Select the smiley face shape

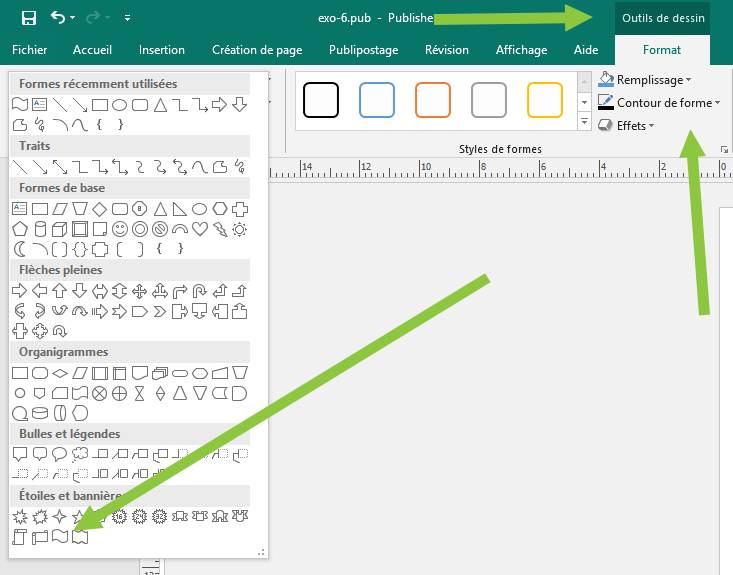tap(119, 229)
